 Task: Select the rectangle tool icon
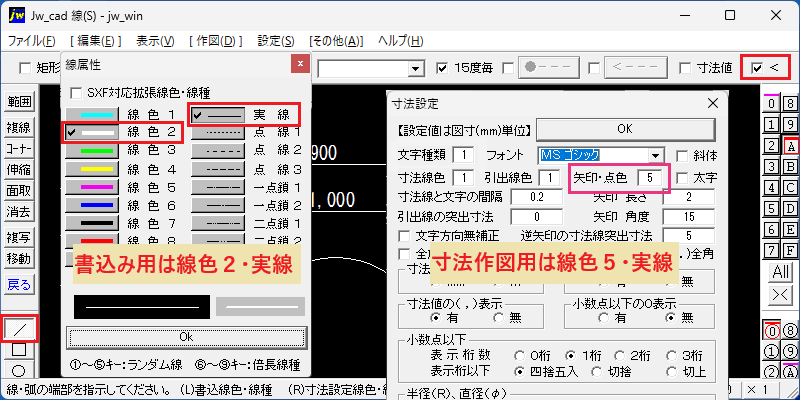19,349
